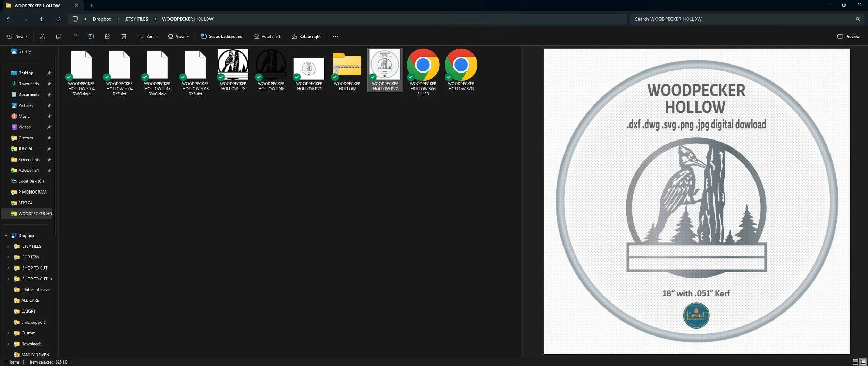Screen dimensions: 868x366
Task: Click the search magnifier icon
Action: pyautogui.click(x=858, y=19)
